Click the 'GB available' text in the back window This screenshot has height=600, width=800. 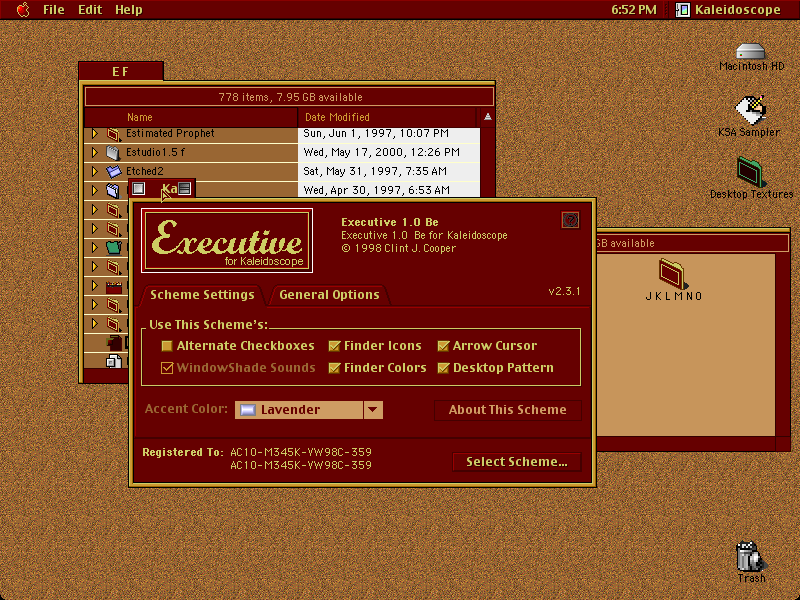pyautogui.click(x=625, y=243)
